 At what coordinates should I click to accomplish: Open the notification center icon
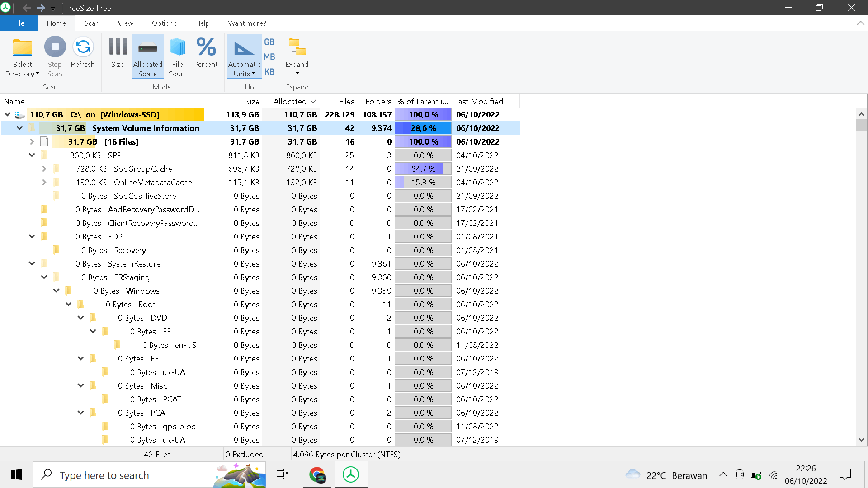(x=845, y=475)
